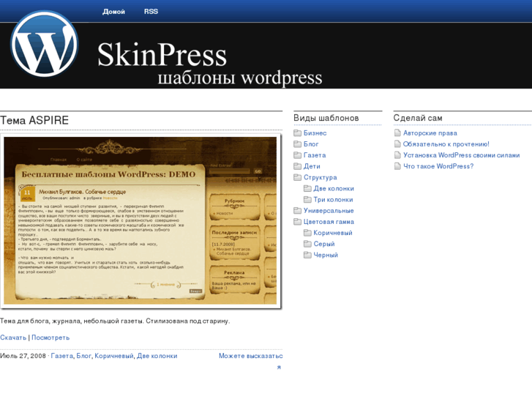This screenshot has width=532, height=399.
Task: Click the folder icon beside Три колонки
Action: [x=307, y=199]
